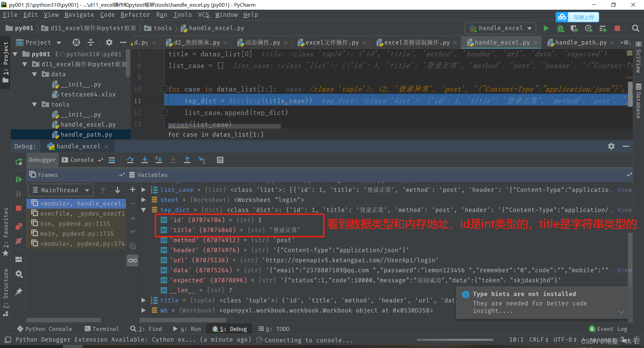Open Evaluate Expression calculator icon
This screenshot has height=348, width=644.
220,160
